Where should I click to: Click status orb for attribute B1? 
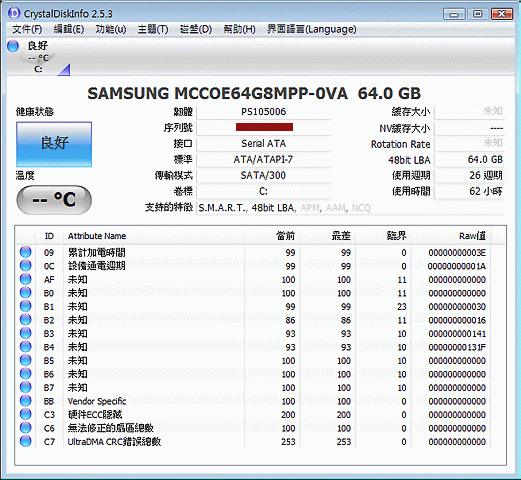pyautogui.click(x=25, y=306)
